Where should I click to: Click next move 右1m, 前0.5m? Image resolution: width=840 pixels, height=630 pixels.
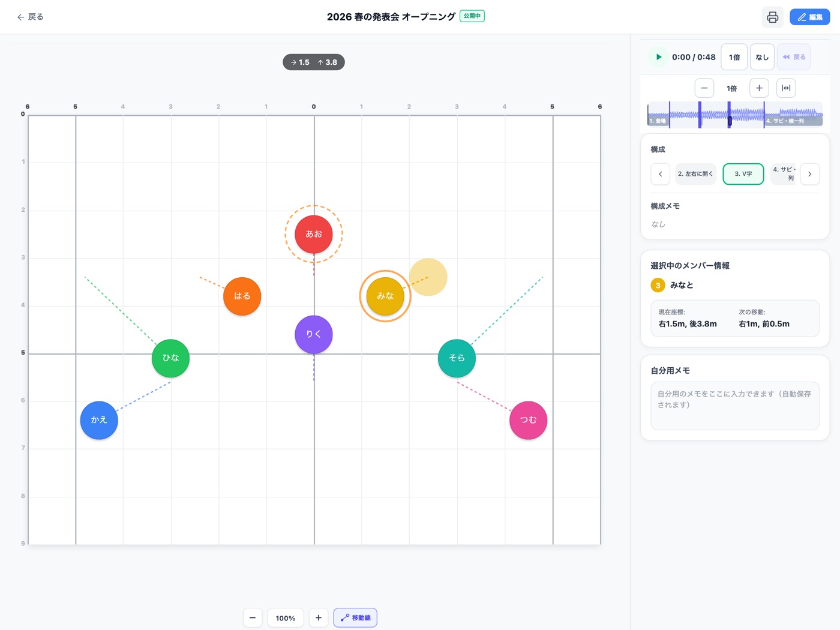point(764,323)
